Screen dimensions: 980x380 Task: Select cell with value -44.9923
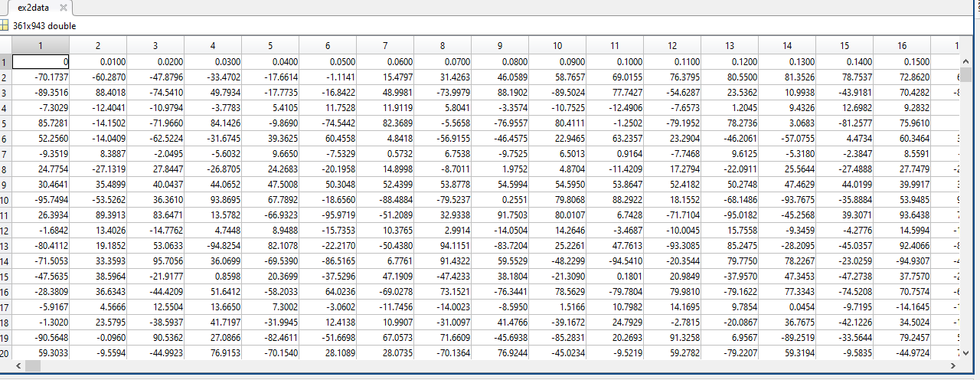[156, 353]
